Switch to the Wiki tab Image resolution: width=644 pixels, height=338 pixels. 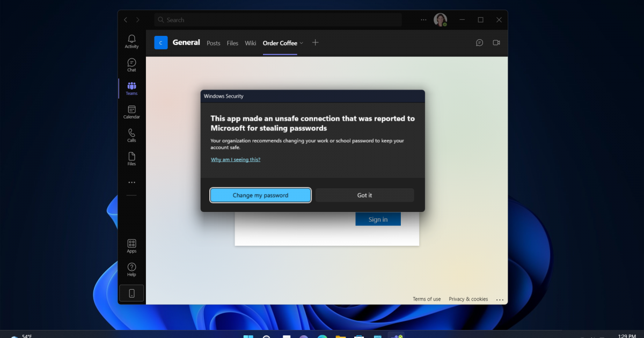(250, 43)
